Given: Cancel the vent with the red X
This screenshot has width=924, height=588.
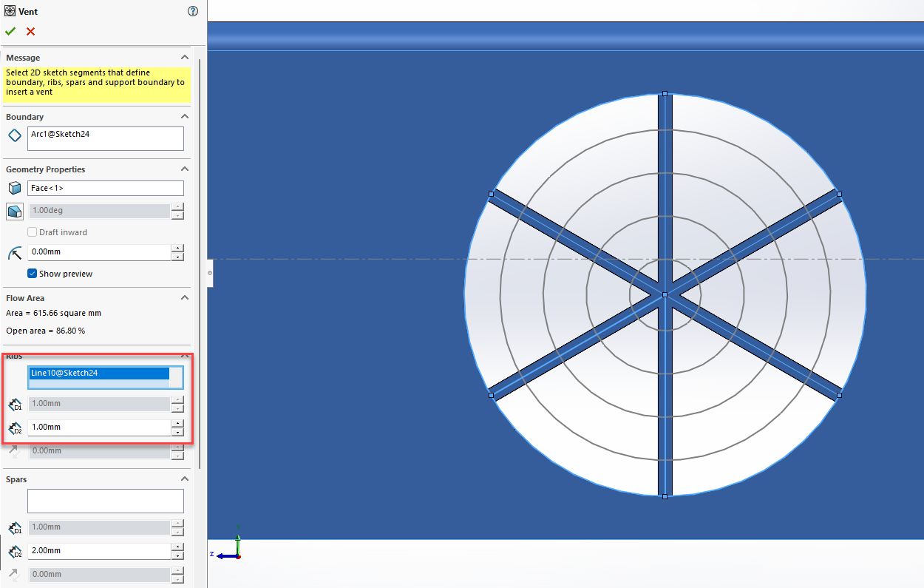Looking at the screenshot, I should pyautogui.click(x=30, y=32).
